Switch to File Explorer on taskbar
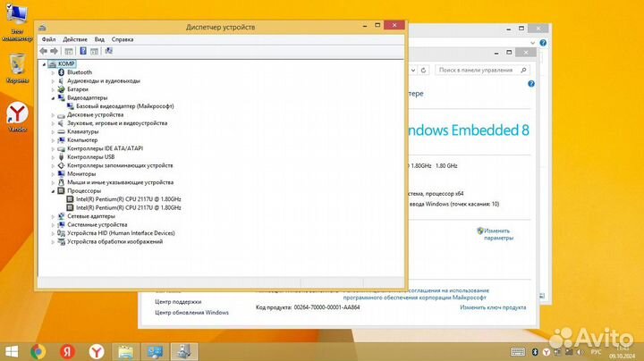Viewport: 644px width, 361px height. 126,351
